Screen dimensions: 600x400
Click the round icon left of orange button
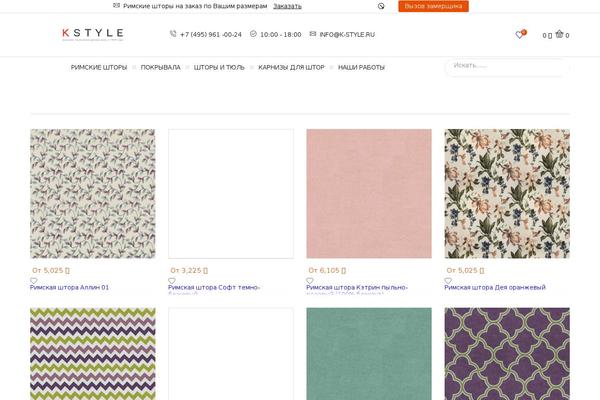pyautogui.click(x=381, y=6)
